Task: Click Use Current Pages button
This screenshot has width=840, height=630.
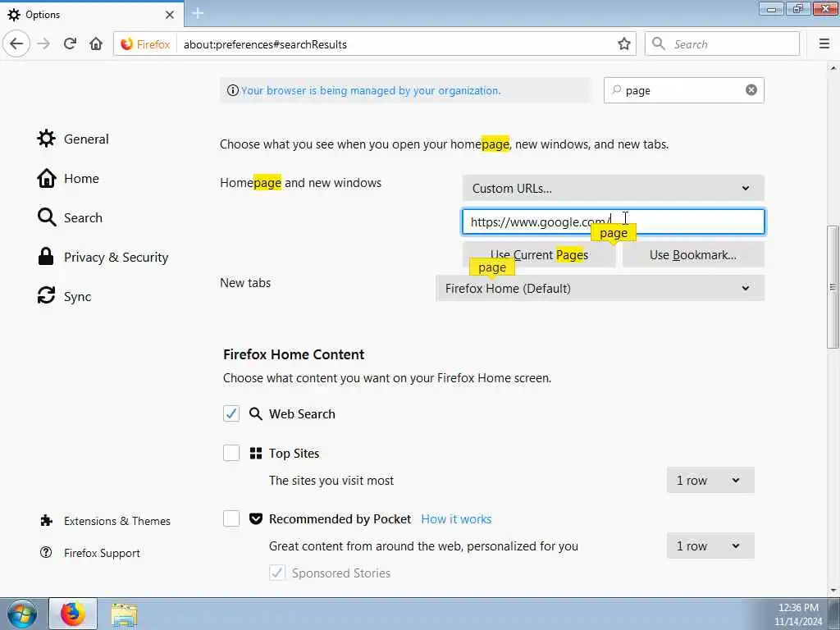Action: coord(539,254)
